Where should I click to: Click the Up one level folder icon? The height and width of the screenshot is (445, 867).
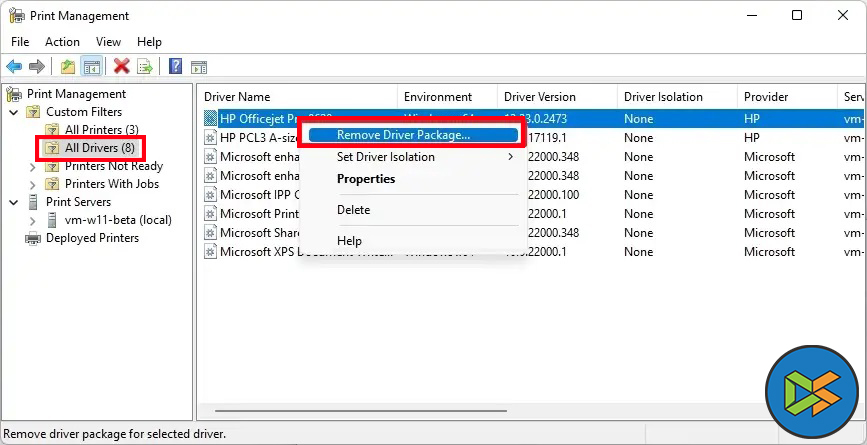pos(67,67)
